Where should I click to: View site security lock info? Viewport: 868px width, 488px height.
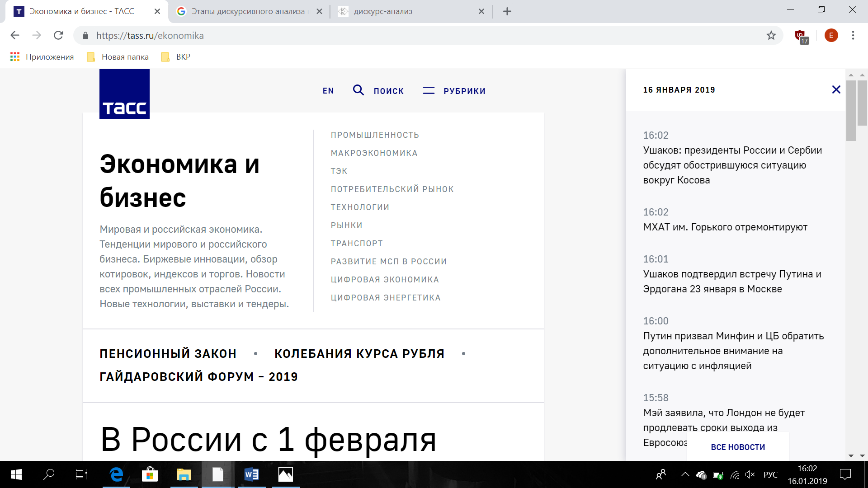click(85, 36)
